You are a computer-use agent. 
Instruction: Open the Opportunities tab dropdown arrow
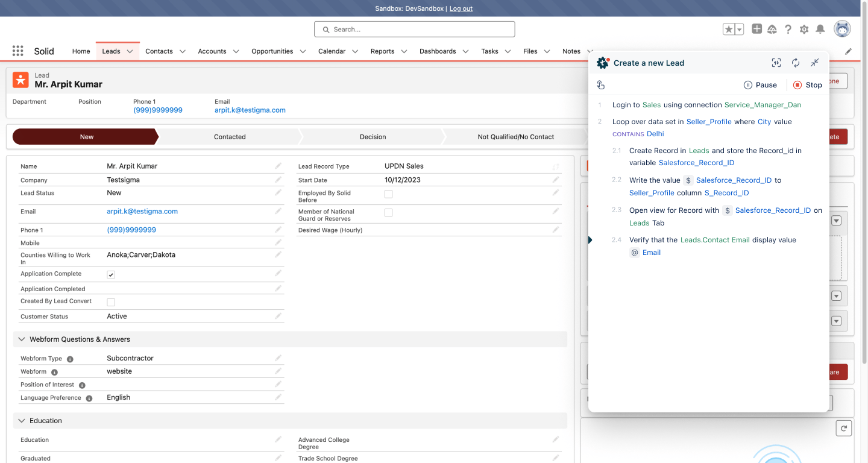click(303, 52)
